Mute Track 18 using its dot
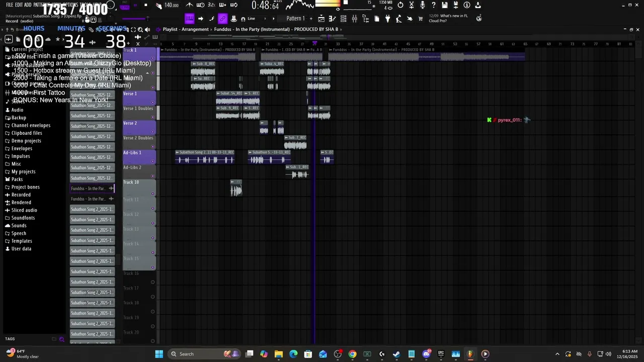The image size is (644, 362). click(x=153, y=312)
